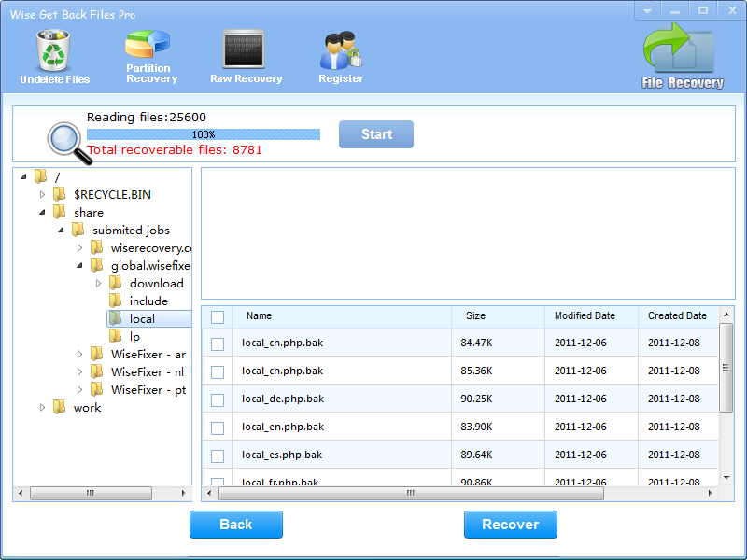Expand the work tree node
The image size is (747, 560).
[42, 407]
